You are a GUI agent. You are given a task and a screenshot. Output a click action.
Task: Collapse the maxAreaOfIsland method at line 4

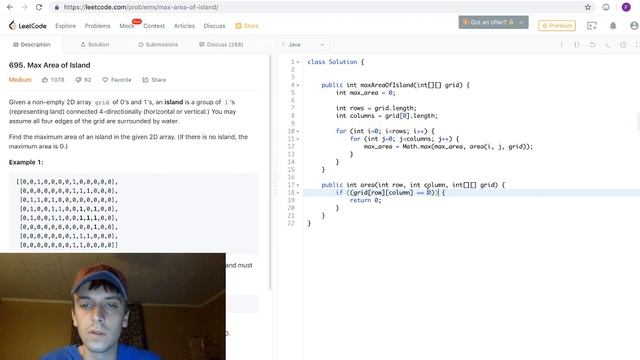[298, 85]
